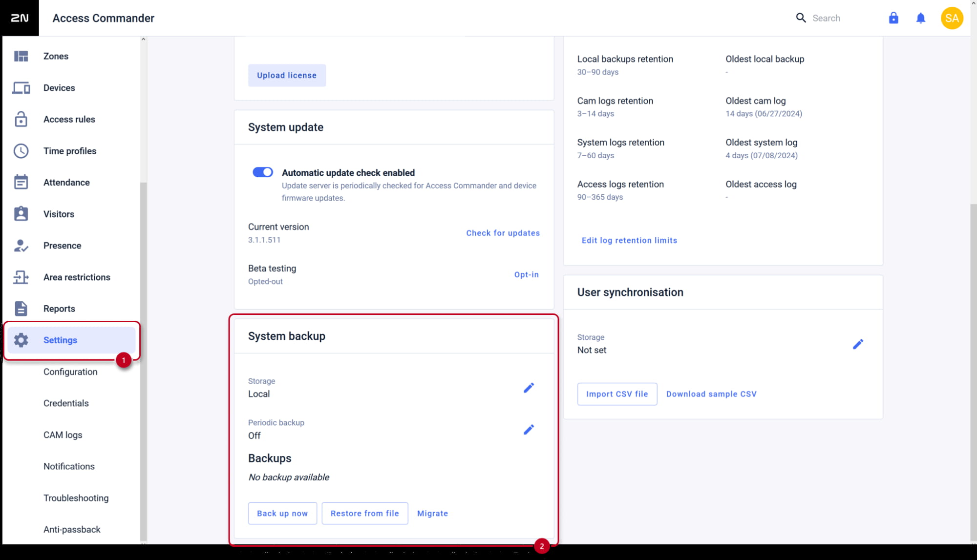This screenshot has width=977, height=560.
Task: Click the Attendance calendar icon
Action: 21,182
